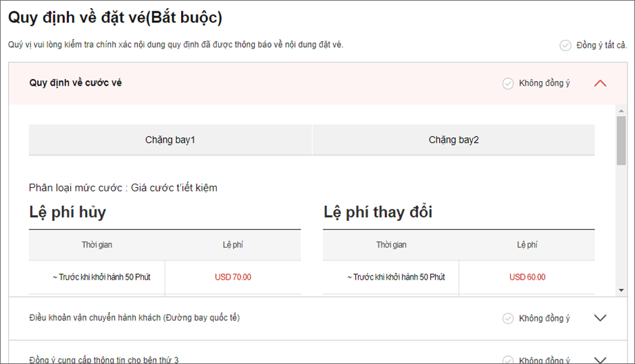Switch to the 'Chặng bay1' tab
The height and width of the screenshot is (364, 635).
click(170, 140)
